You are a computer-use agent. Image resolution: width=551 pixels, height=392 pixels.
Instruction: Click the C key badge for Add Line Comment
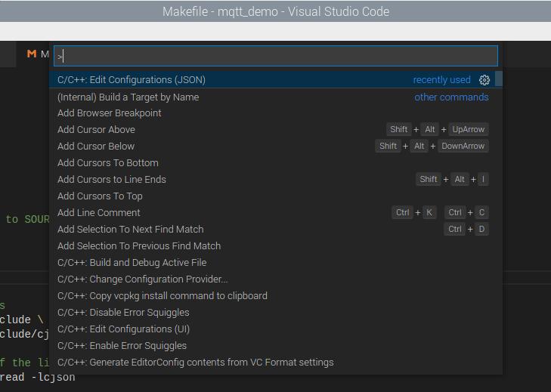(481, 212)
